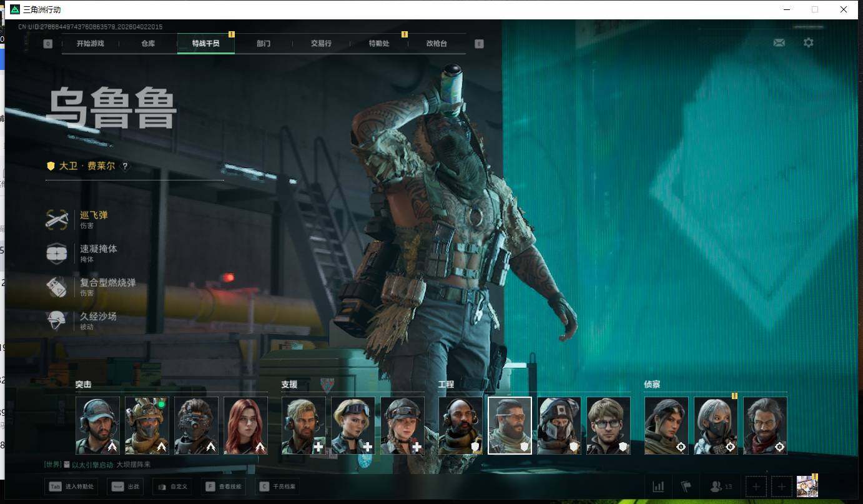Open the 干员档案 operator profile button
This screenshot has width=863, height=504.
(x=277, y=487)
